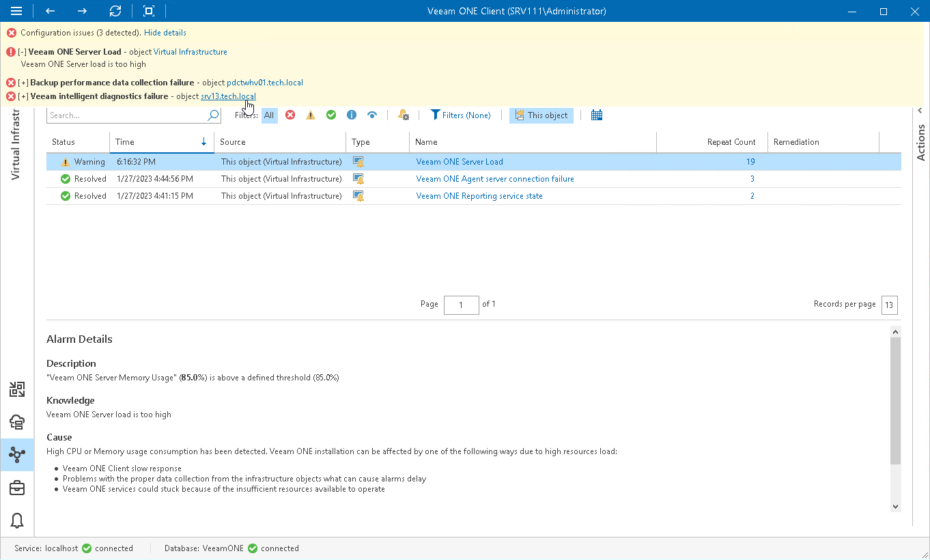Open the Filters (None) dropdown
Viewport: 930px width, 560px height.
pos(461,115)
